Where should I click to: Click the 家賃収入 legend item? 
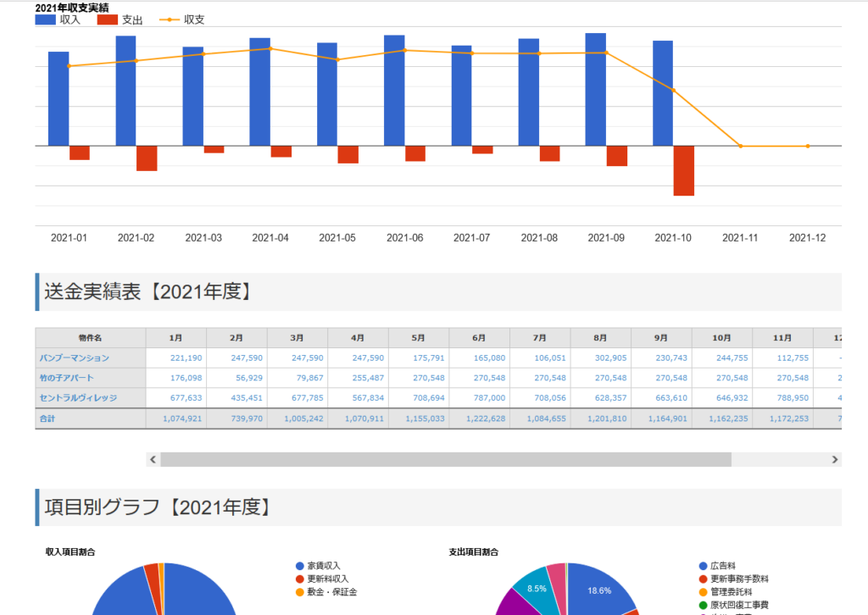click(319, 566)
